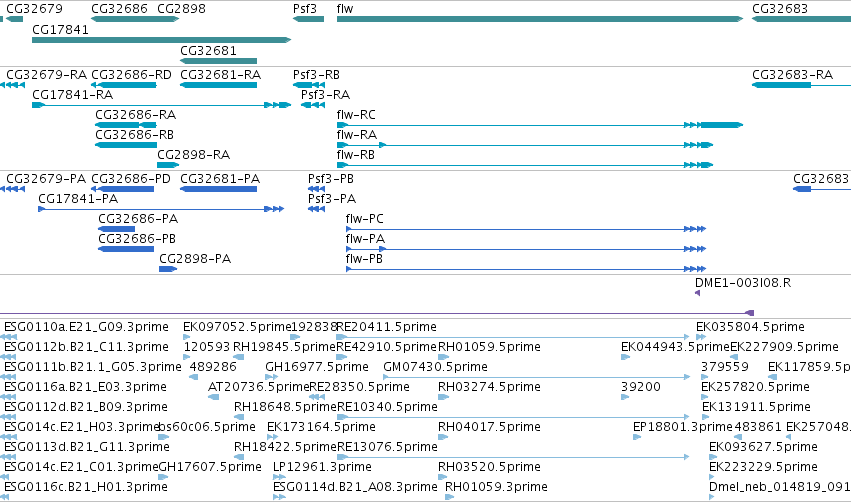Select flw-RC transcript label
This screenshot has width=851, height=502.
click(356, 115)
